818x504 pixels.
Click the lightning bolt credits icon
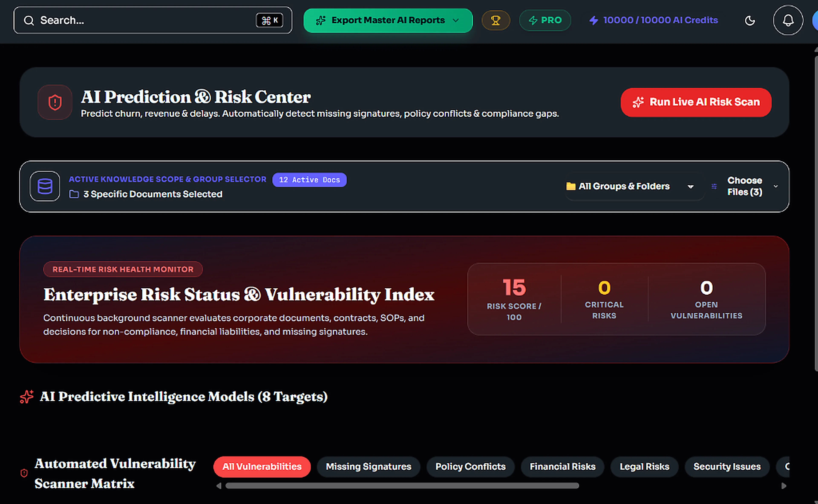click(x=594, y=20)
